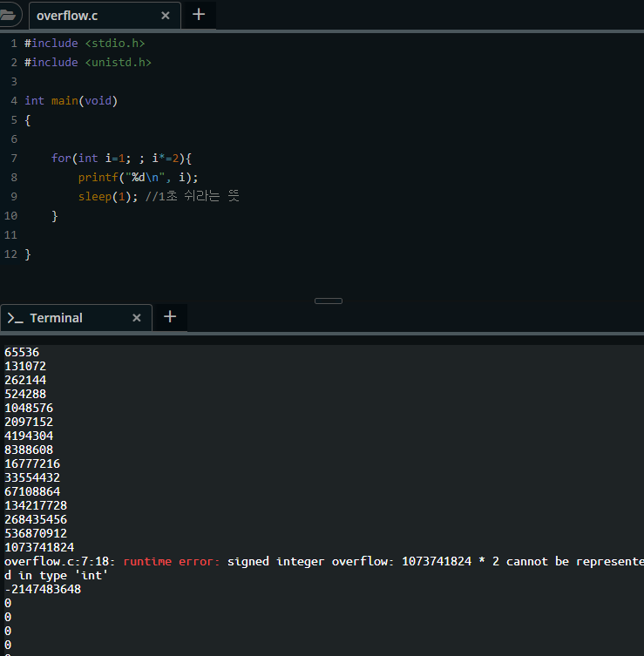
Task: Place cursor on '#include <unistd.h>' line
Action: pos(88,63)
